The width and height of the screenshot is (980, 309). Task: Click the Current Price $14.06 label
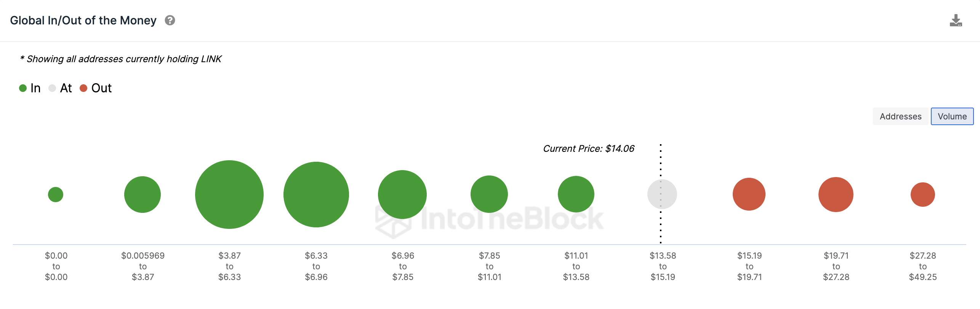(x=589, y=149)
